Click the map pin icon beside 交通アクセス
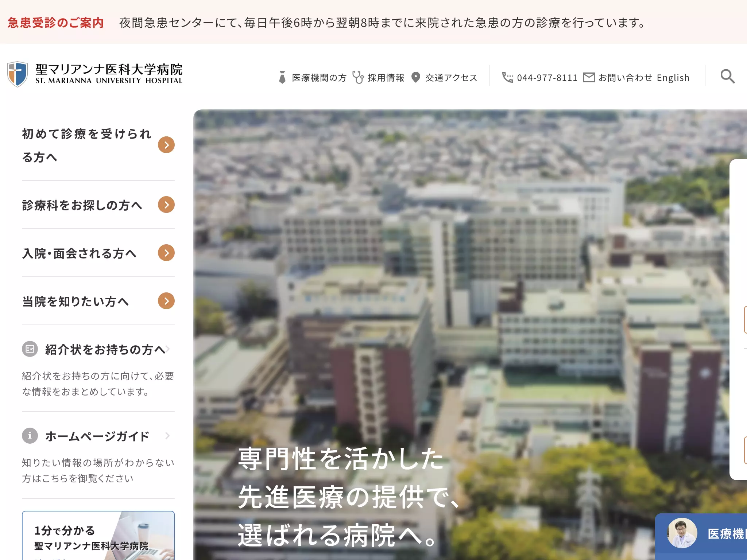This screenshot has height=560, width=747. coord(415,77)
